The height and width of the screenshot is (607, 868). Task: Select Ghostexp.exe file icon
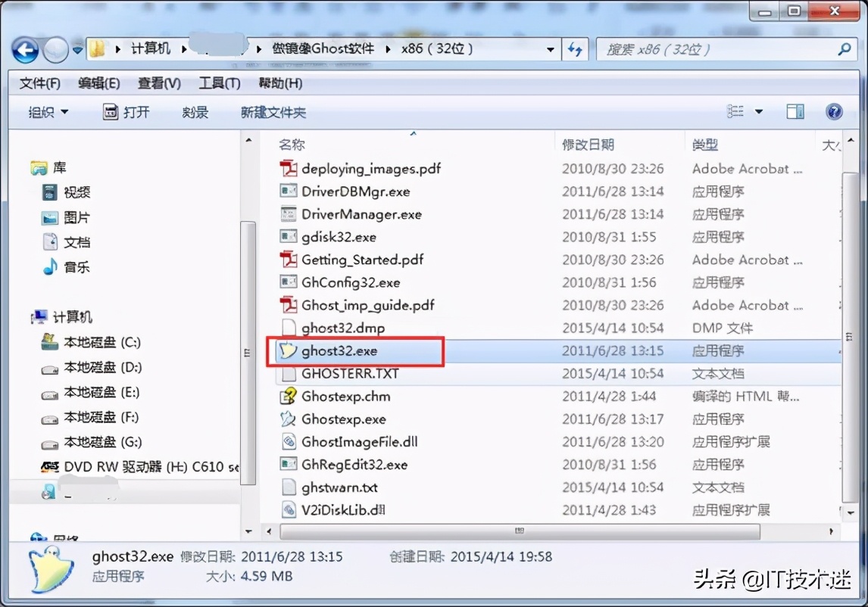click(288, 419)
